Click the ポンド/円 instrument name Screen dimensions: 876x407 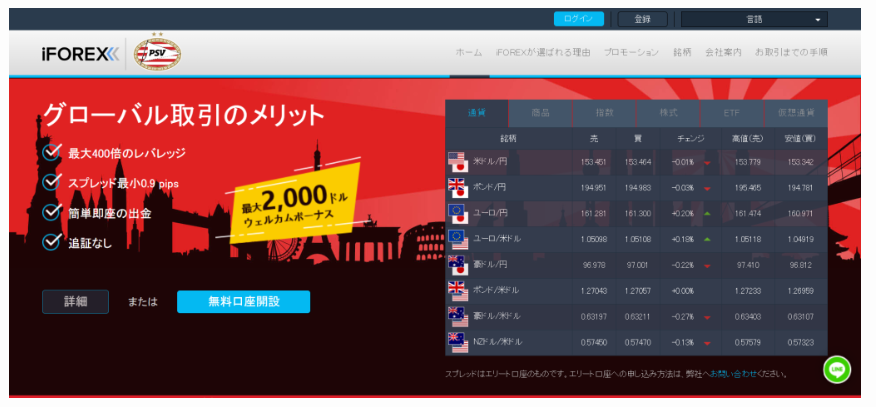coord(489,188)
